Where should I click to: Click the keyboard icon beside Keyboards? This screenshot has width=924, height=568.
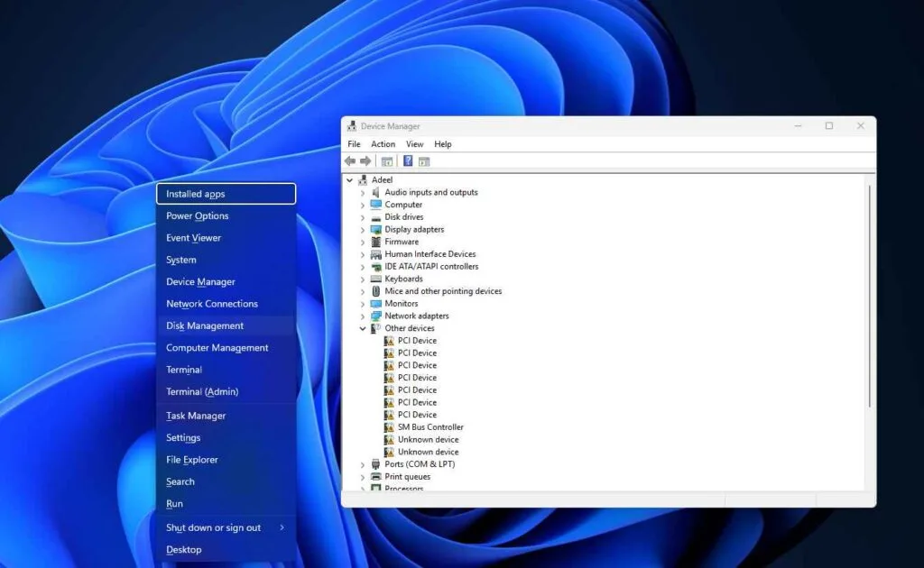coord(376,279)
